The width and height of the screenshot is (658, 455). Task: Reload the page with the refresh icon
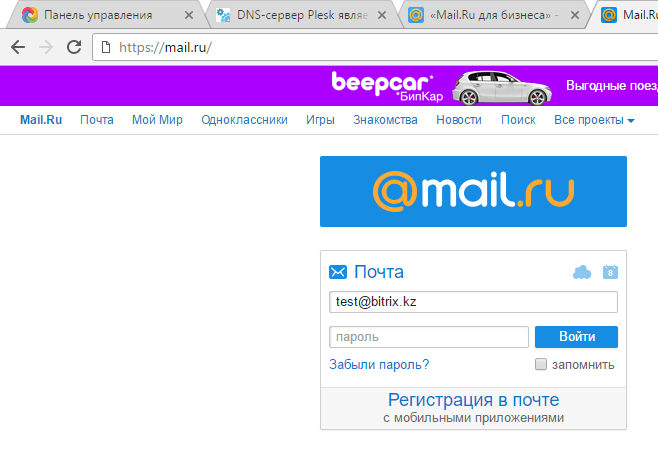(74, 47)
